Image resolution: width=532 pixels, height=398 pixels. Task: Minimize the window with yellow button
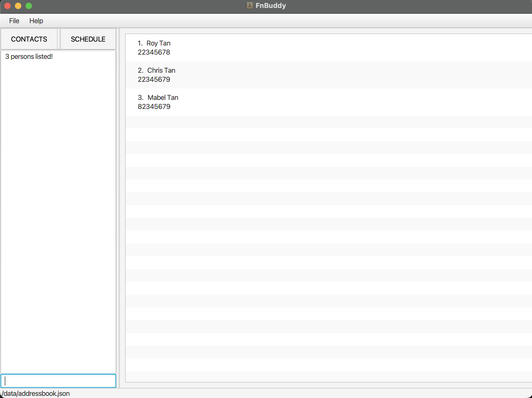(18, 6)
